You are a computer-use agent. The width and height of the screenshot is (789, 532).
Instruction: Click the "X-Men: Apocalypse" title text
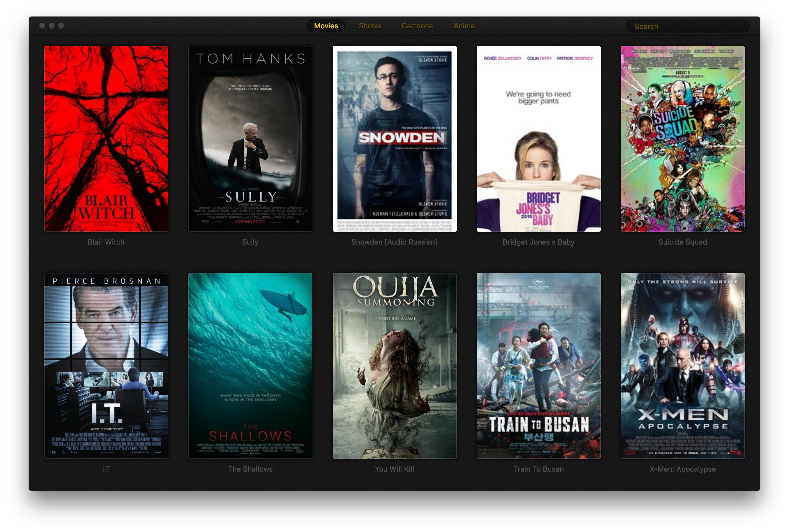(x=682, y=469)
